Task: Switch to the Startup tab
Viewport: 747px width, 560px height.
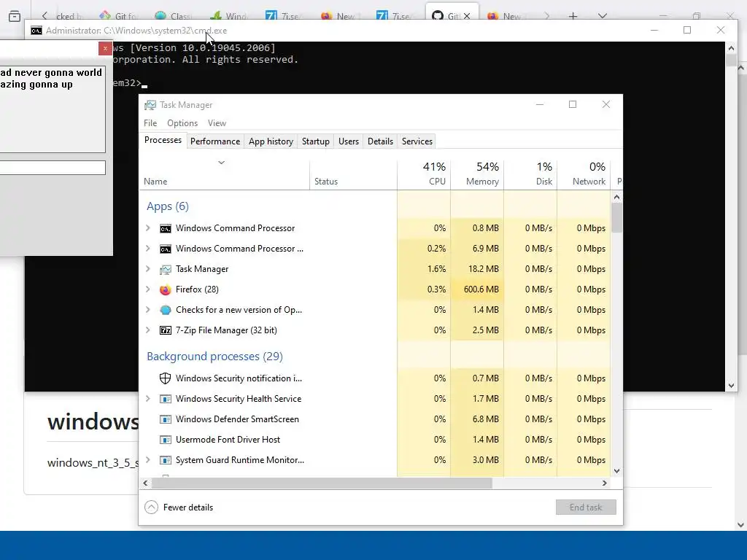Action: coord(315,141)
